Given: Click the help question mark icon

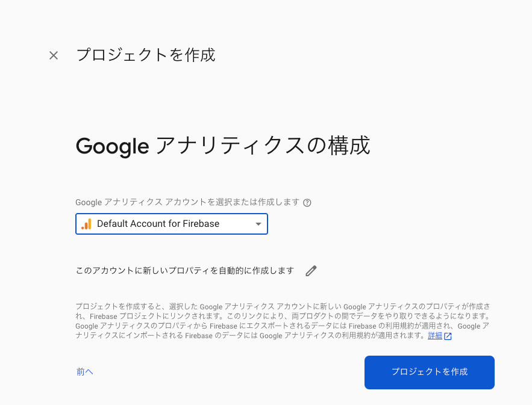Looking at the screenshot, I should click(x=307, y=203).
